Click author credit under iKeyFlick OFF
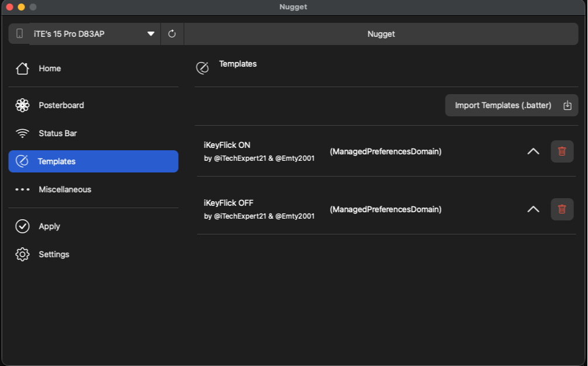Viewport: 588px width, 366px height. tap(259, 216)
